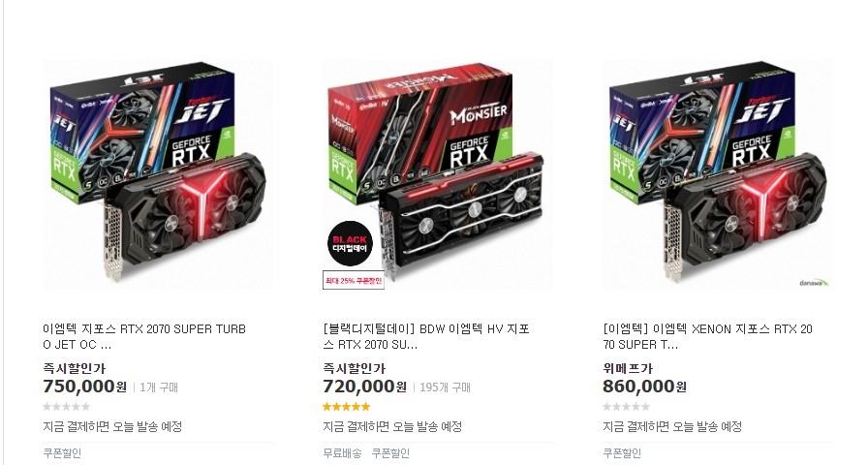
Task: Open the 이엠텍 지포스 RTX 2070 SUPER TURBO title
Action: 144,336
